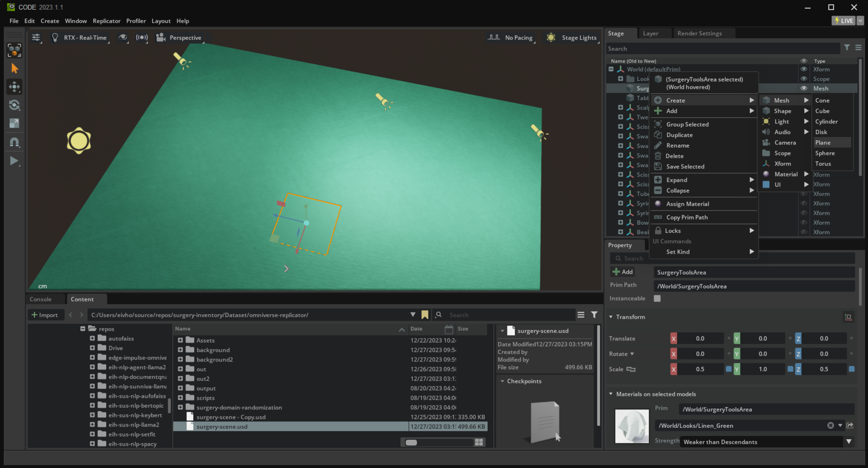
Task: Activate the Move tool in left toolbar
Action: tap(15, 87)
